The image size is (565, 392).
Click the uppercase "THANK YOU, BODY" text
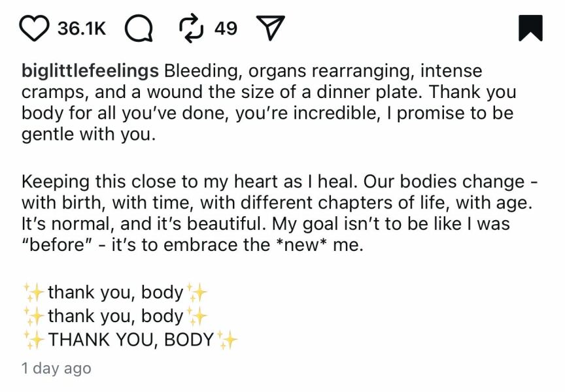pyautogui.click(x=131, y=340)
